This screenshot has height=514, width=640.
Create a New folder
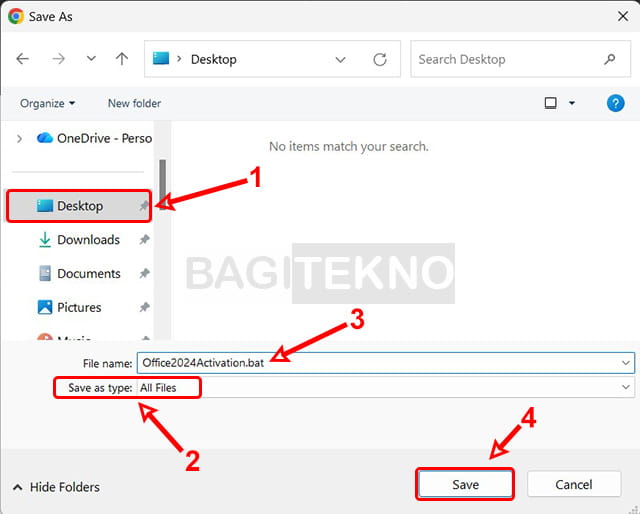134,103
